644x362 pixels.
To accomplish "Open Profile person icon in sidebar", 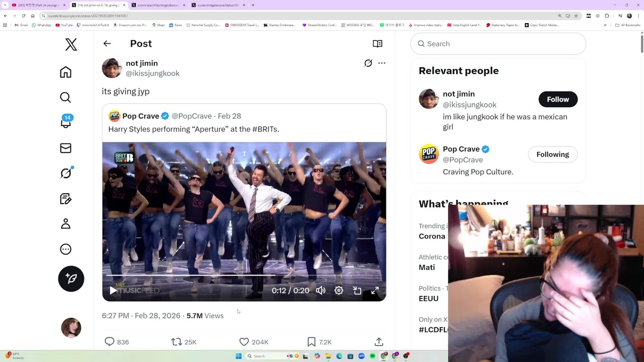I will click(65, 224).
